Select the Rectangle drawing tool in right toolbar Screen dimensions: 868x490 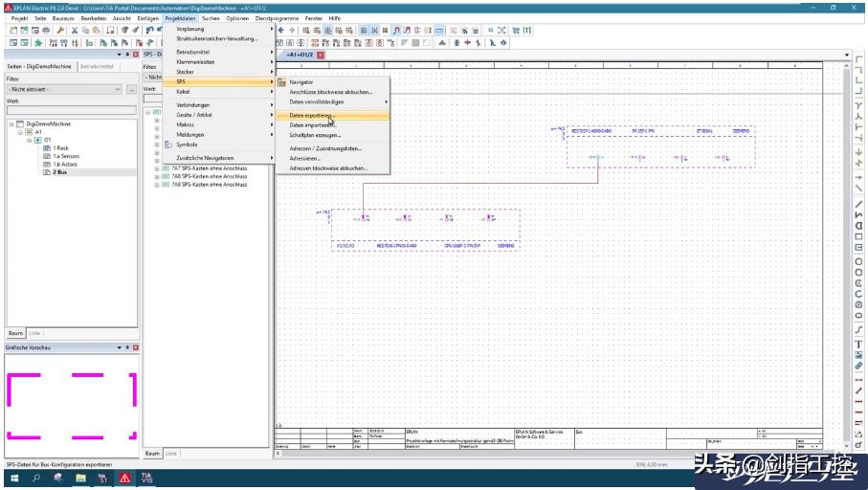tap(858, 236)
